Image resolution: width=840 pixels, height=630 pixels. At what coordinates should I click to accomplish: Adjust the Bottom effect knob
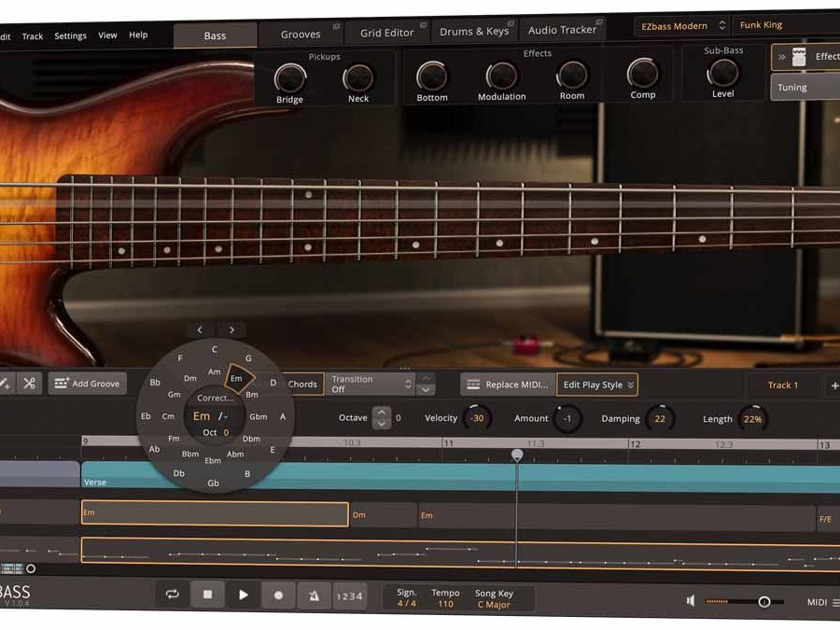432,77
